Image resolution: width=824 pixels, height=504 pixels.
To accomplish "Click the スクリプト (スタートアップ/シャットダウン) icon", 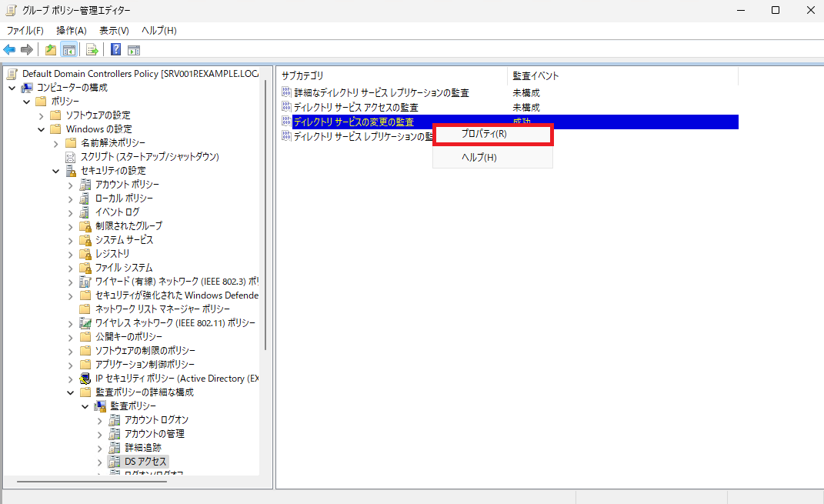I will [x=71, y=157].
